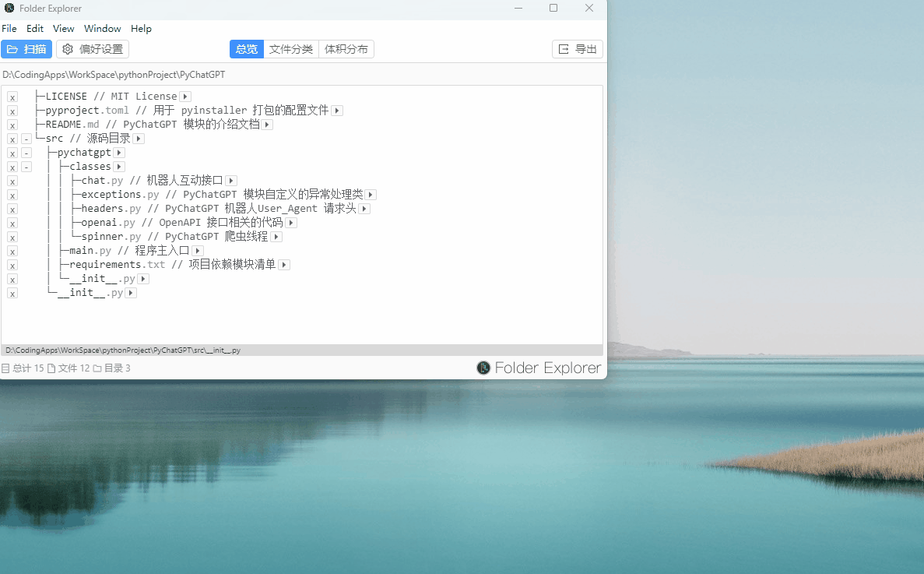Screen dimensions: 924x574
Task: Click the 导出 export button
Action: pos(578,49)
